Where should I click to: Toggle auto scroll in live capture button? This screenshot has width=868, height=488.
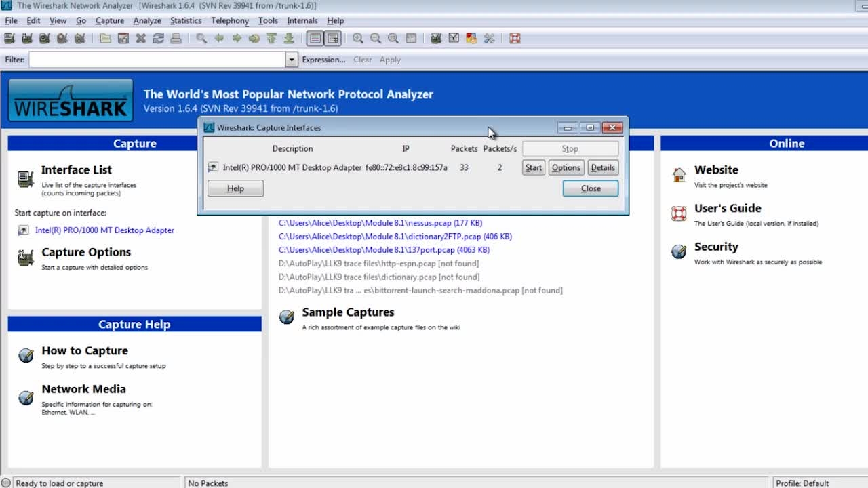coord(332,39)
